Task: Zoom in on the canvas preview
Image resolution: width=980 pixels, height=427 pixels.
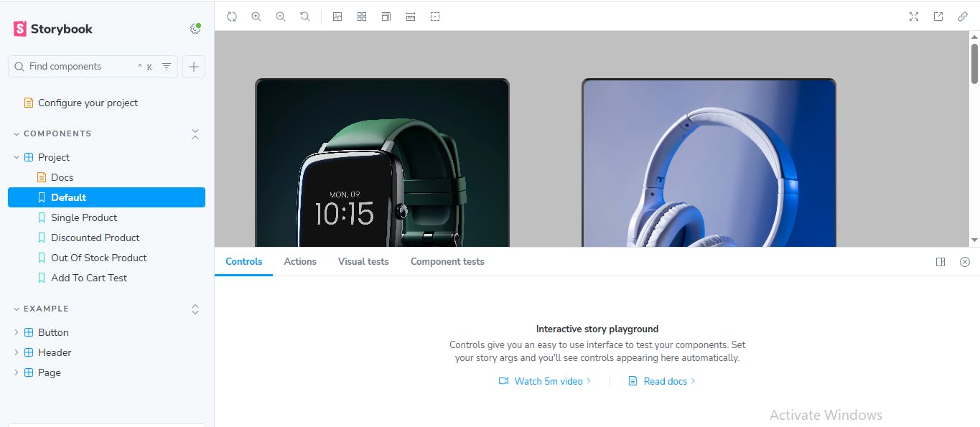Action: tap(256, 16)
